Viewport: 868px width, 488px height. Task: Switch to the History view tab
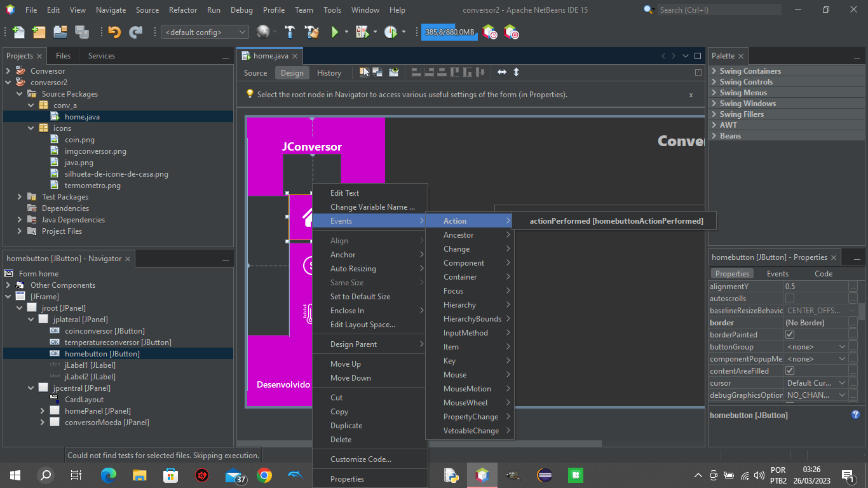point(329,73)
